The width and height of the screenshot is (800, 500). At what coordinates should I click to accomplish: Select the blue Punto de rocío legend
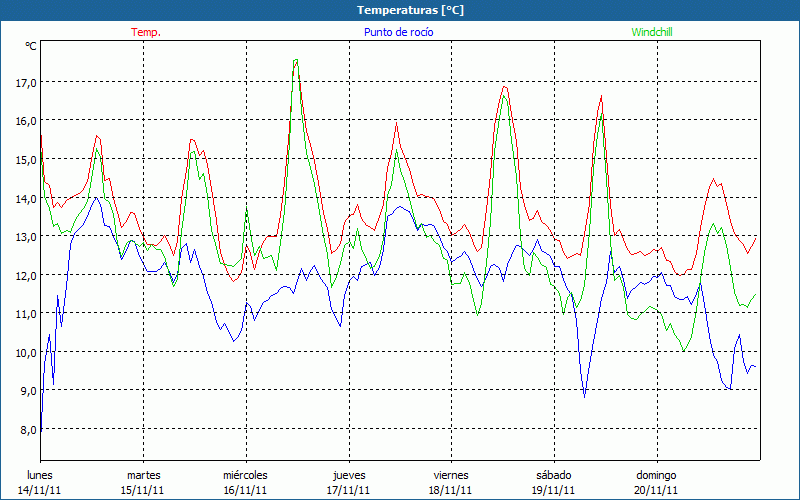point(396,32)
